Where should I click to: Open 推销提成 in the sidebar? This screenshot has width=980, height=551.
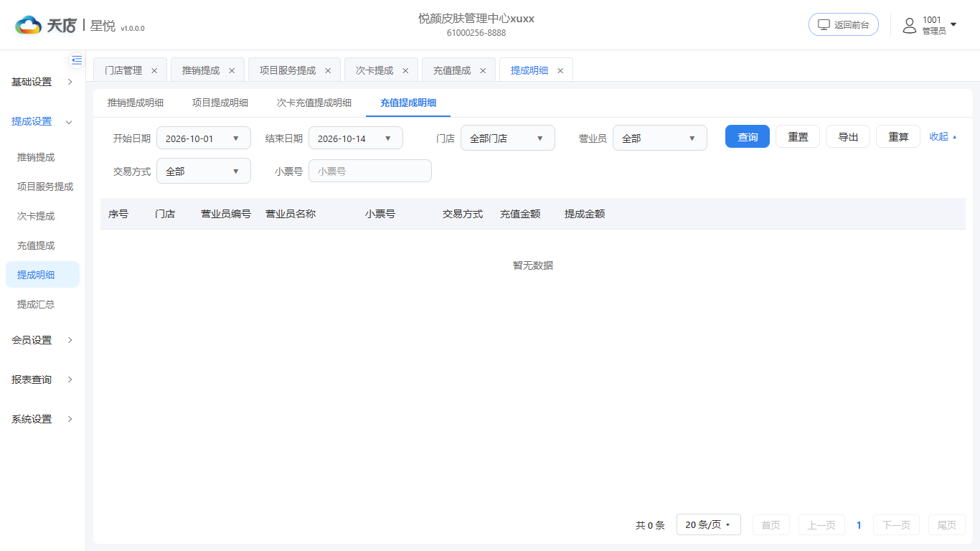pyautogui.click(x=42, y=157)
